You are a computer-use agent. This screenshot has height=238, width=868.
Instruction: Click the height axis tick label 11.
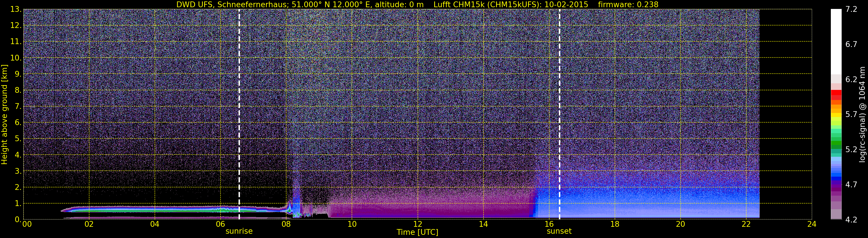16,42
